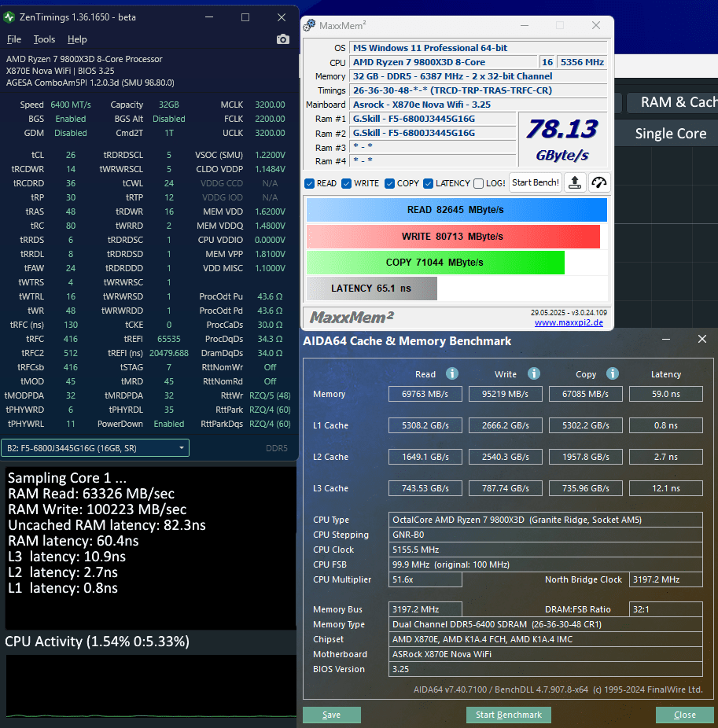This screenshot has width=718, height=728.
Task: Click the MEM VDD 1.6200V value
Action: 270,211
